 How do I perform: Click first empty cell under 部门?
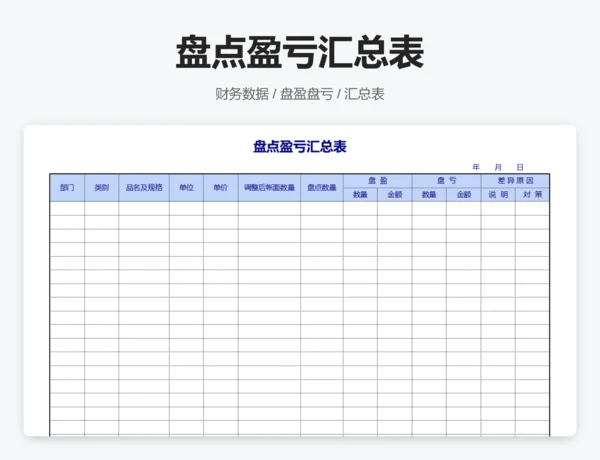pyautogui.click(x=67, y=208)
